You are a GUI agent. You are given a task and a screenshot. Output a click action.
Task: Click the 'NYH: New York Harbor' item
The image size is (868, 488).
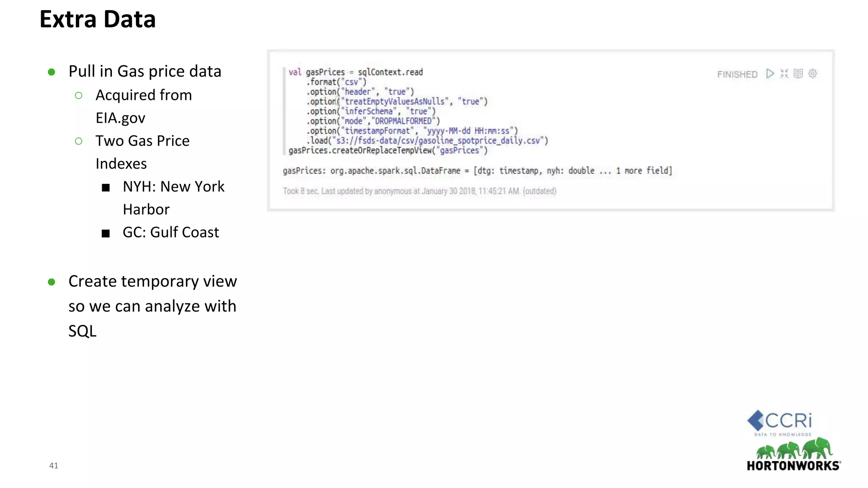point(174,198)
